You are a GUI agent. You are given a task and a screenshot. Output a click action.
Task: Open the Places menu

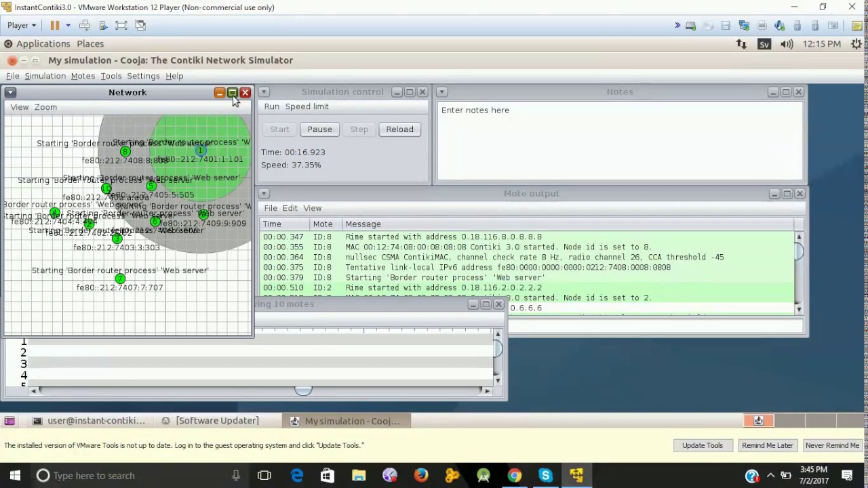(90, 43)
